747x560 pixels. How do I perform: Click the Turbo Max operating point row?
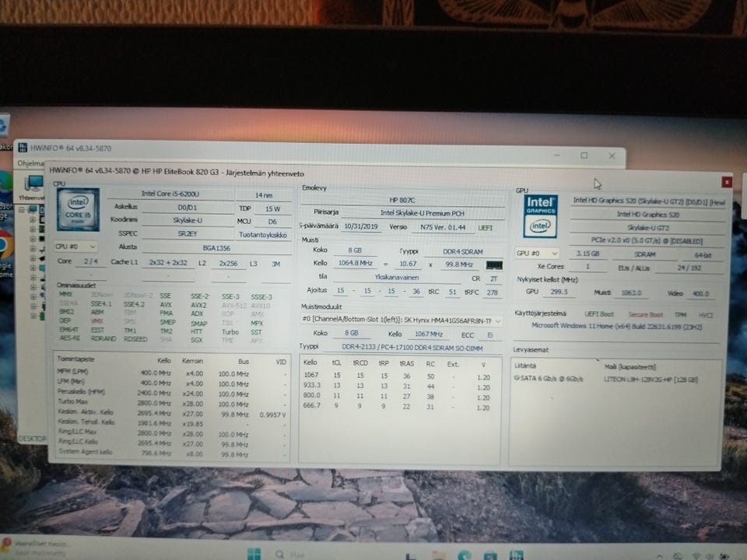171,402
